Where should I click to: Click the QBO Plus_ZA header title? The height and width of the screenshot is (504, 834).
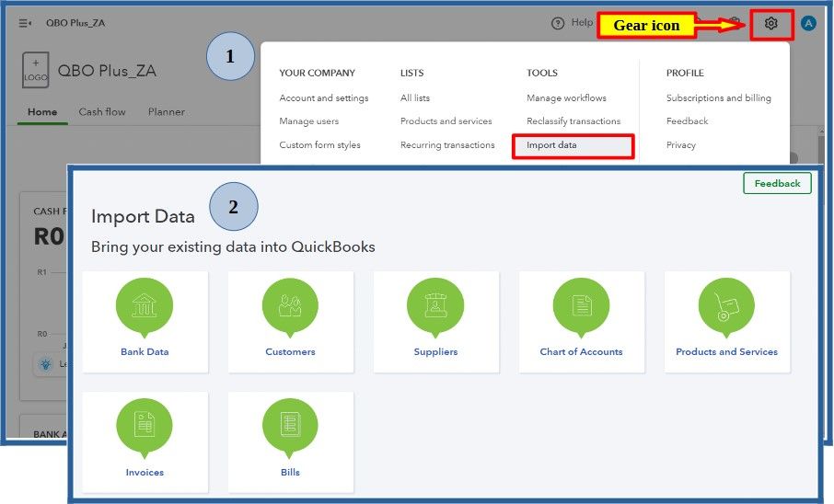coord(75,23)
